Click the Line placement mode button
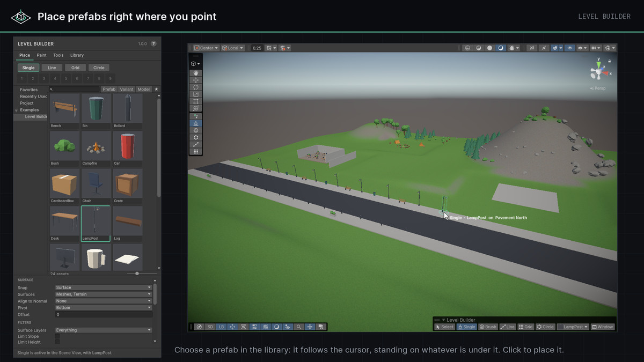 (x=52, y=68)
